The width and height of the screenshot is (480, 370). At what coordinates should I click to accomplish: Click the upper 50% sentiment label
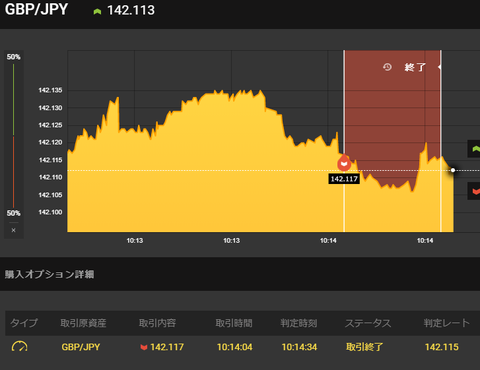(14, 57)
